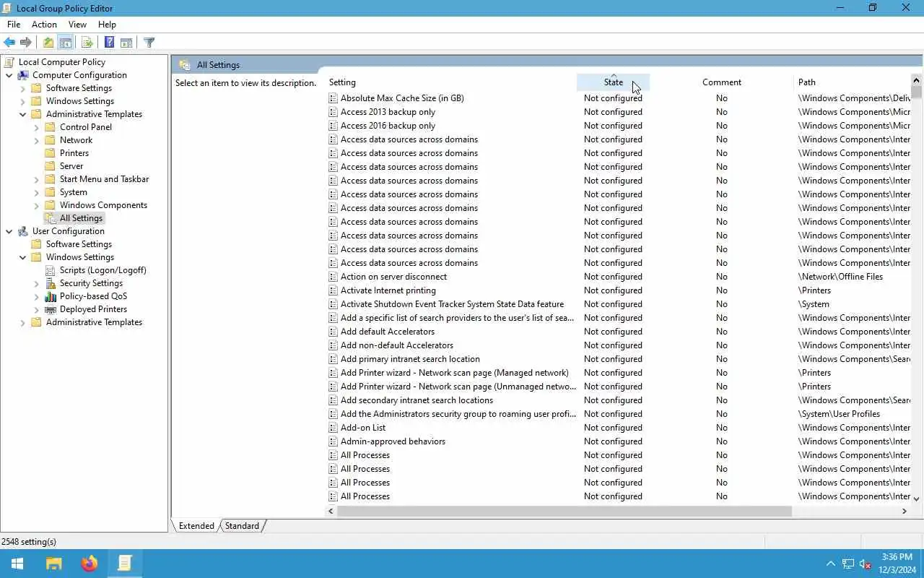Viewport: 924px width, 578px height.
Task: Click the Deployed Printers printer icon
Action: 51,309
